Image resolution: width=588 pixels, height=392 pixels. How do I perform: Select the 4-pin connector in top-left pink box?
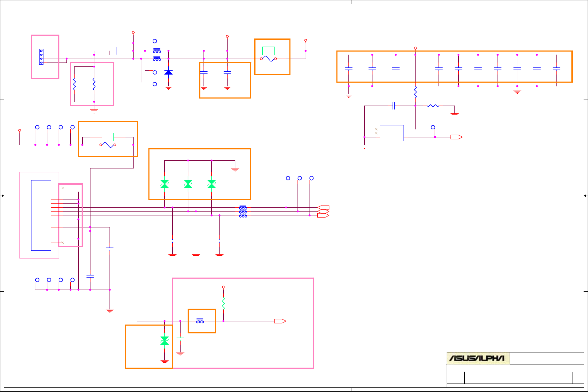(x=41, y=57)
